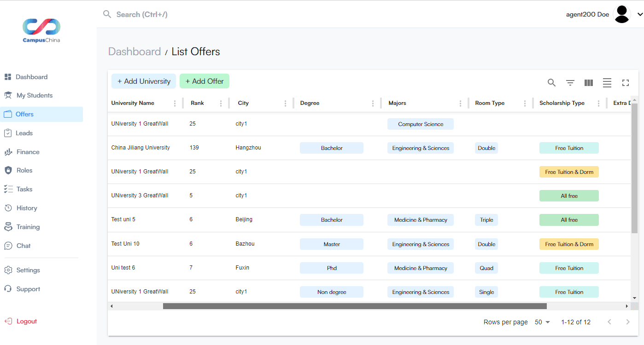Click horizontal scrollbar right arrow
This screenshot has height=345, width=644.
[x=626, y=306]
